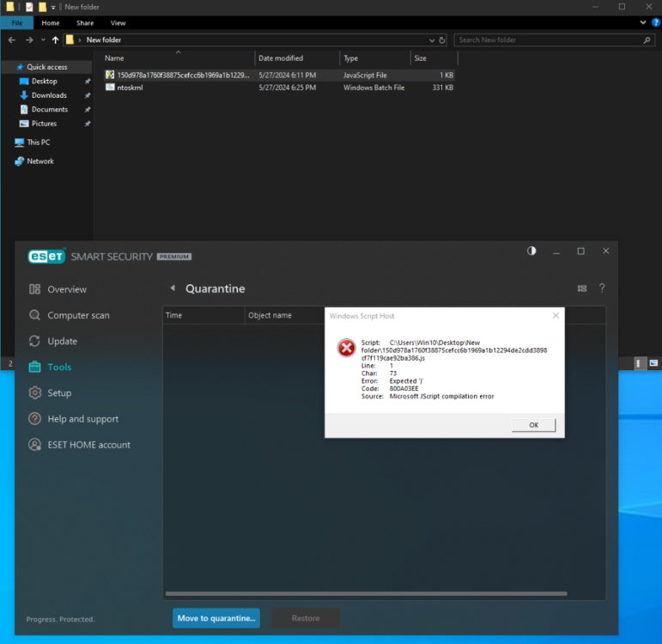This screenshot has width=662, height=644.
Task: Open Share ribbon tab in File Explorer
Action: 85,23
